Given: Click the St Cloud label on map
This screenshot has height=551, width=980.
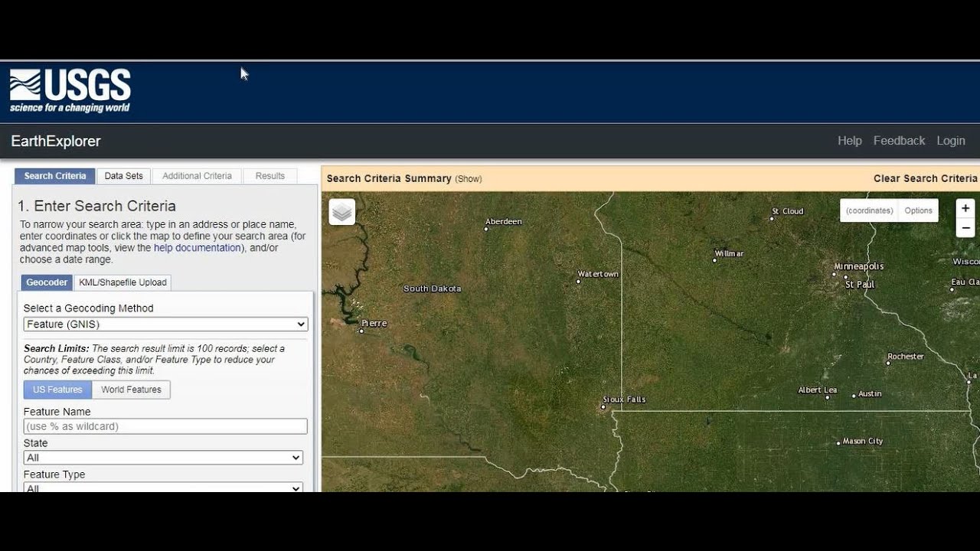Looking at the screenshot, I should coord(788,211).
